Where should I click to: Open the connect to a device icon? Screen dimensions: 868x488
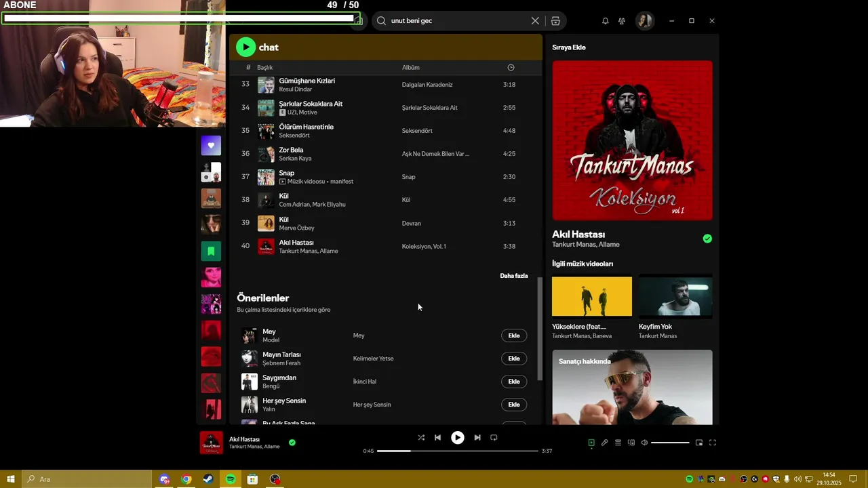tap(631, 443)
